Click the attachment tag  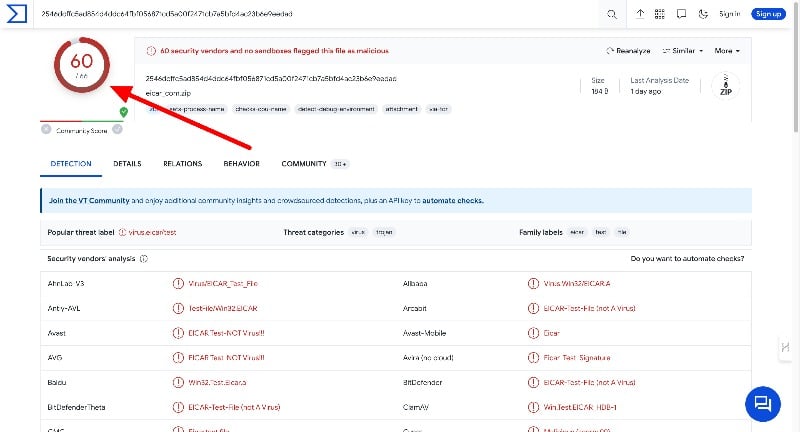(402, 109)
